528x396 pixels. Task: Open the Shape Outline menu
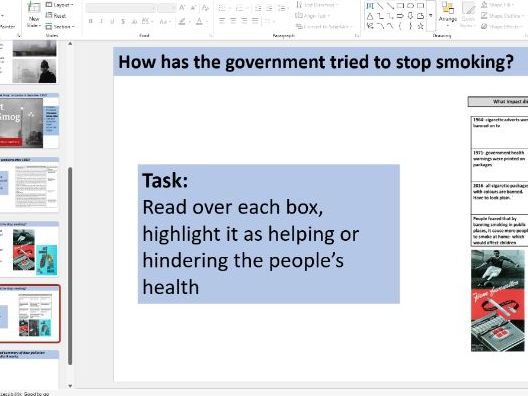[x=502, y=15]
